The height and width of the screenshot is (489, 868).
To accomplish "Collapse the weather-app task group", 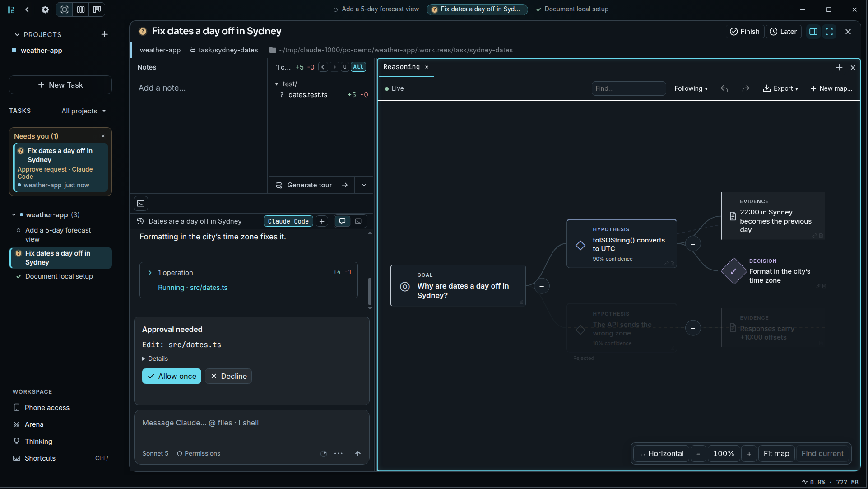I will pos(14,215).
